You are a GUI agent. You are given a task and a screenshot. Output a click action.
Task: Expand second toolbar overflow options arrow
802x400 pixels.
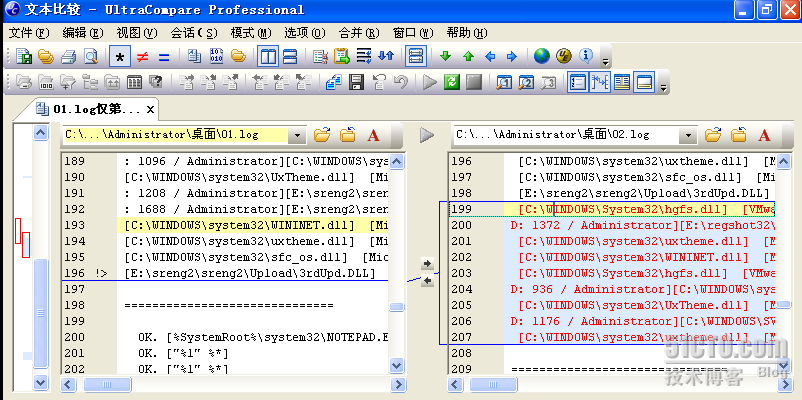tap(663, 88)
